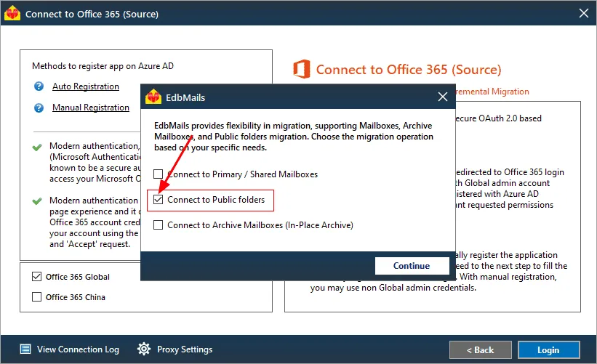Click Continue in the EdbMails dialog
597x364 pixels.
point(412,265)
